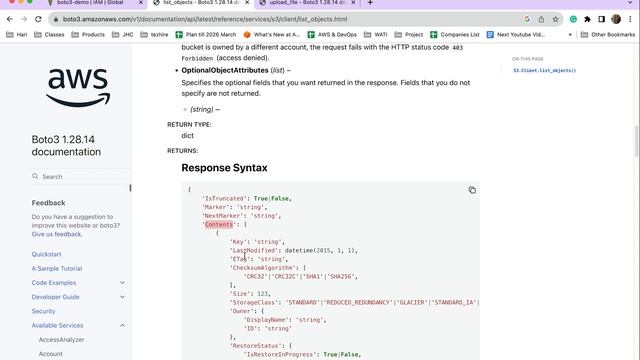Image resolution: width=640 pixels, height=360 pixels.
Task: Open the Quickstart sidebar link
Action: click(x=47, y=254)
